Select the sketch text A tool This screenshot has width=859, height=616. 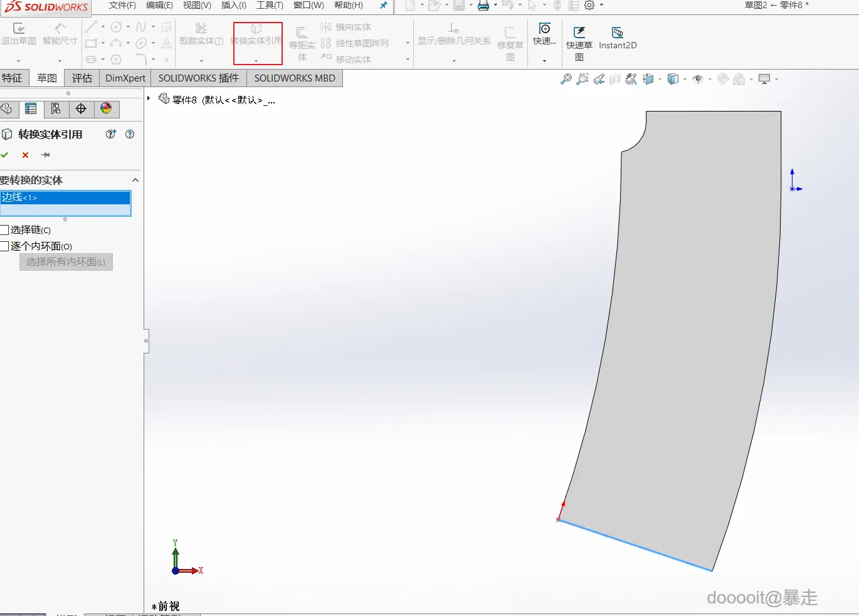[166, 43]
